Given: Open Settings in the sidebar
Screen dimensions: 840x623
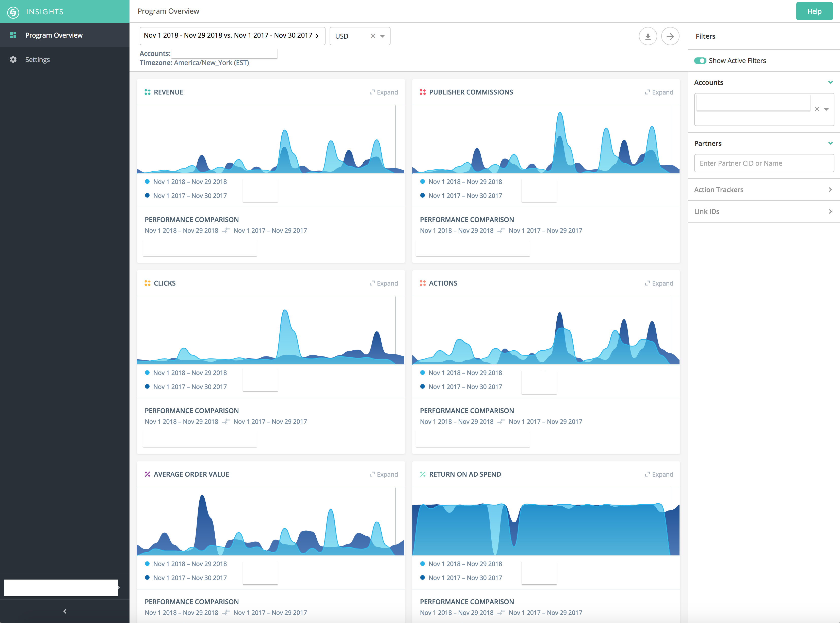Looking at the screenshot, I should 64,60.
